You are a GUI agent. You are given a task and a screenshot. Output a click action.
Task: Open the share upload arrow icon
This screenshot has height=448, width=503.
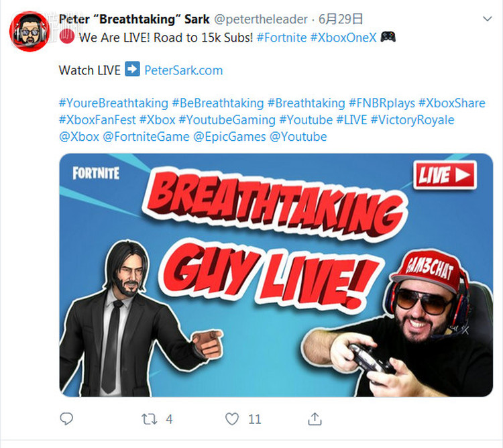tap(315, 418)
